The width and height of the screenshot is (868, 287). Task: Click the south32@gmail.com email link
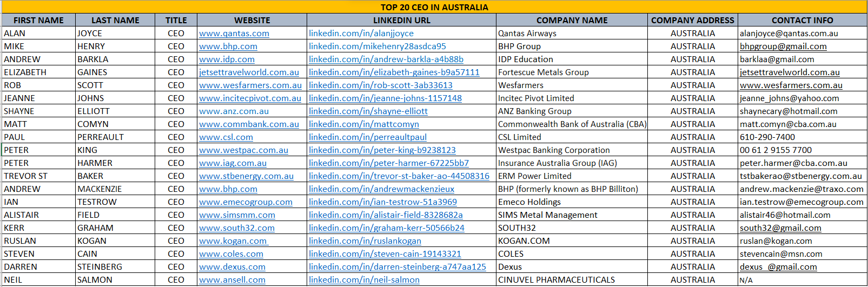click(780, 228)
